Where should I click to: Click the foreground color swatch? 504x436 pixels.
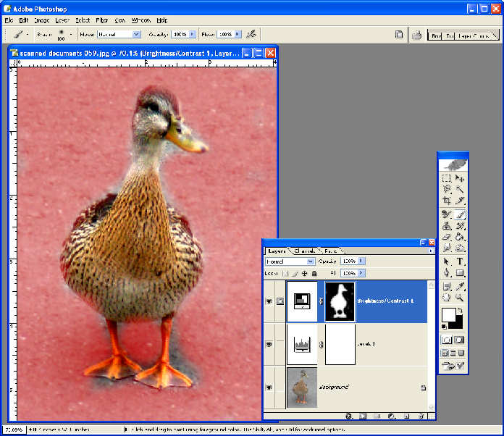(449, 315)
